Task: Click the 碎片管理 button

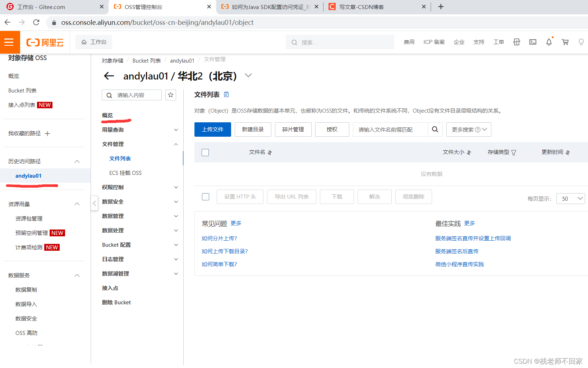Action: tap(293, 130)
